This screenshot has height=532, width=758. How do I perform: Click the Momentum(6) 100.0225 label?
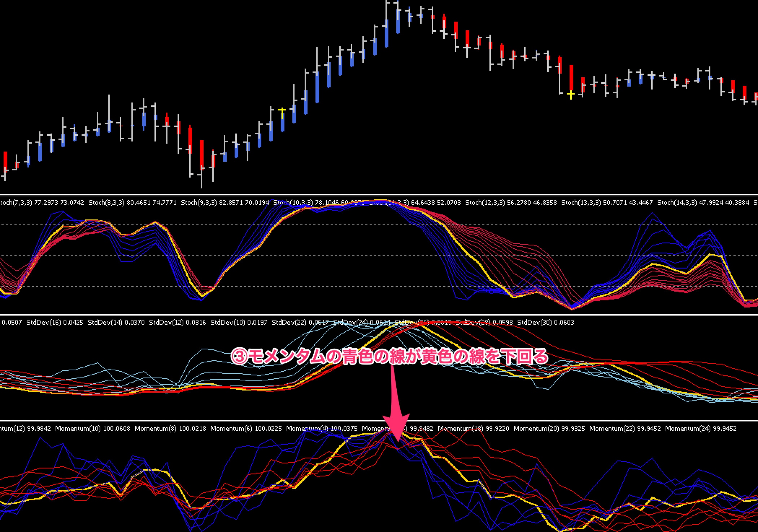point(246,428)
